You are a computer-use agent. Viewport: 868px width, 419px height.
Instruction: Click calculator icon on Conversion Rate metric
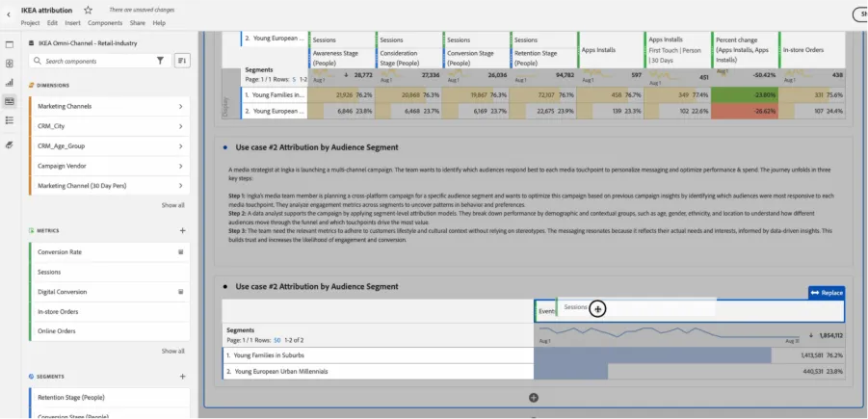pyautogui.click(x=180, y=251)
